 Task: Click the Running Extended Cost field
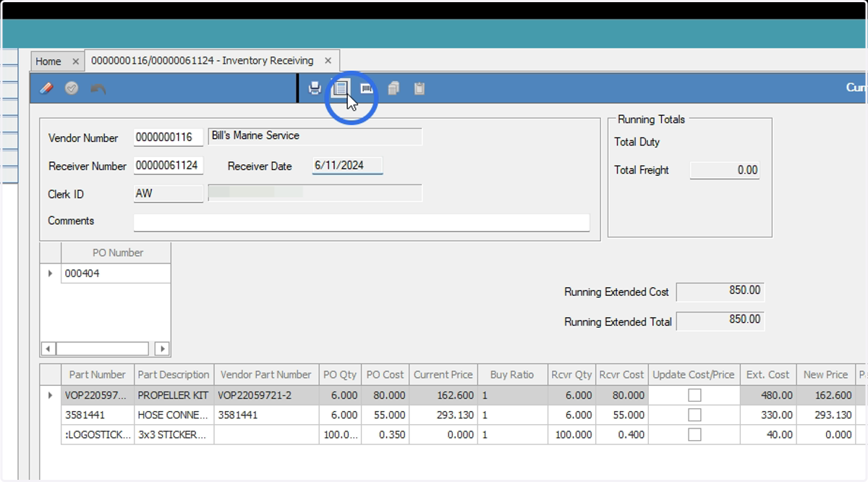(x=720, y=292)
